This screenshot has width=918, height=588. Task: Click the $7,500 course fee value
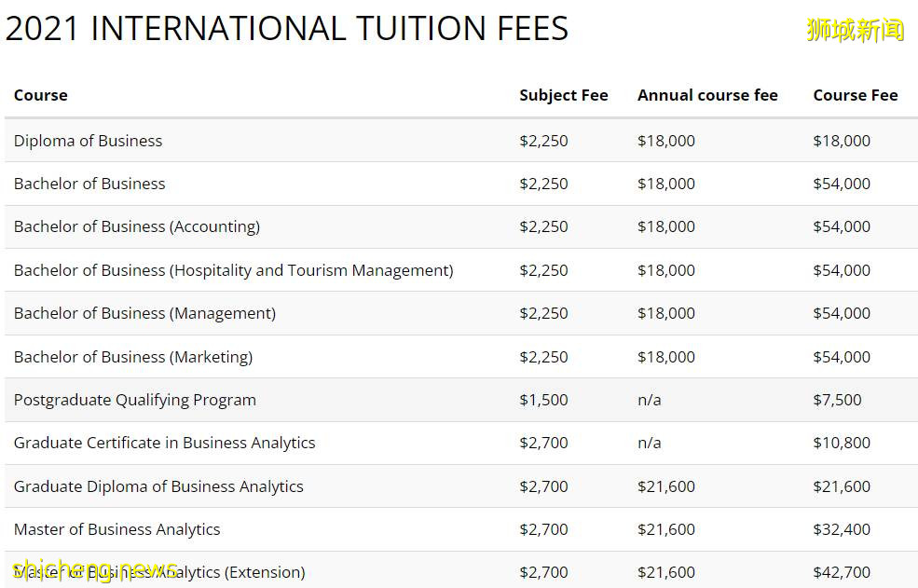tap(836, 400)
